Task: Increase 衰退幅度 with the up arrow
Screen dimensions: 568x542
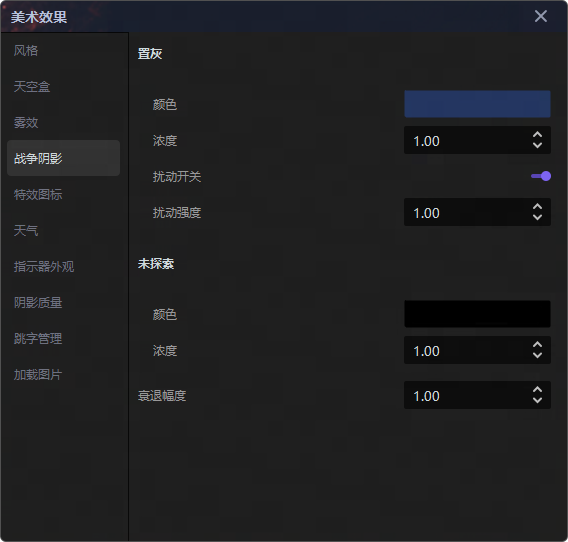Action: [x=537, y=390]
